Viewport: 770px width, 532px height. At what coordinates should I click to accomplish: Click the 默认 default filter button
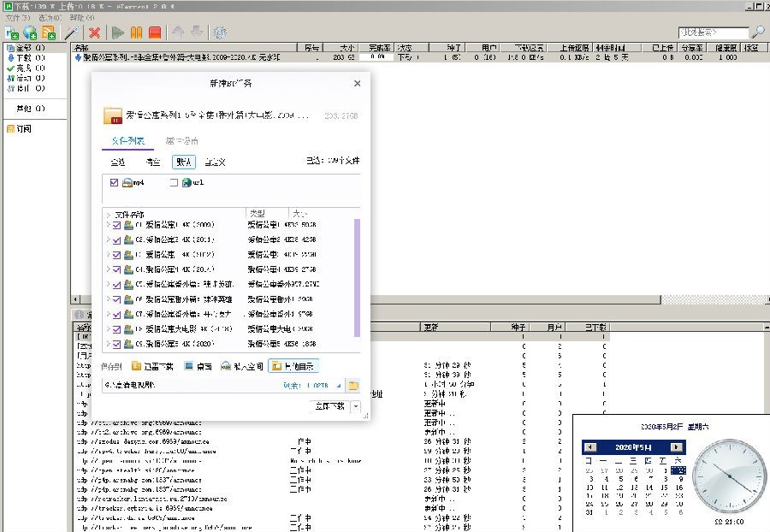[x=184, y=162]
